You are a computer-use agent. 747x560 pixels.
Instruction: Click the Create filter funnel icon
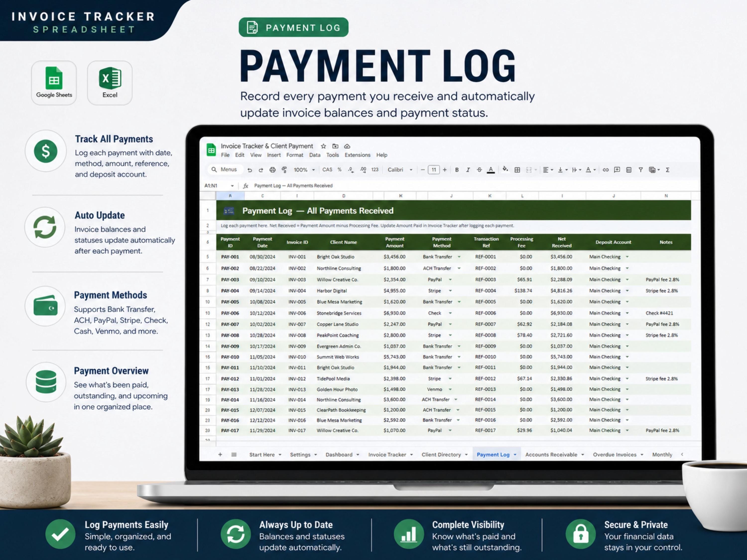[641, 170]
